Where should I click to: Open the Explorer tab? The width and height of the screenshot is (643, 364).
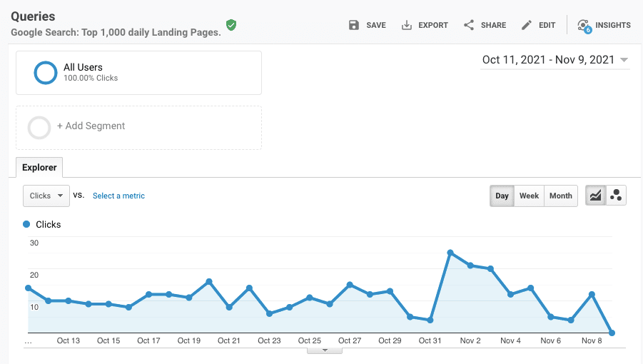pos(39,167)
